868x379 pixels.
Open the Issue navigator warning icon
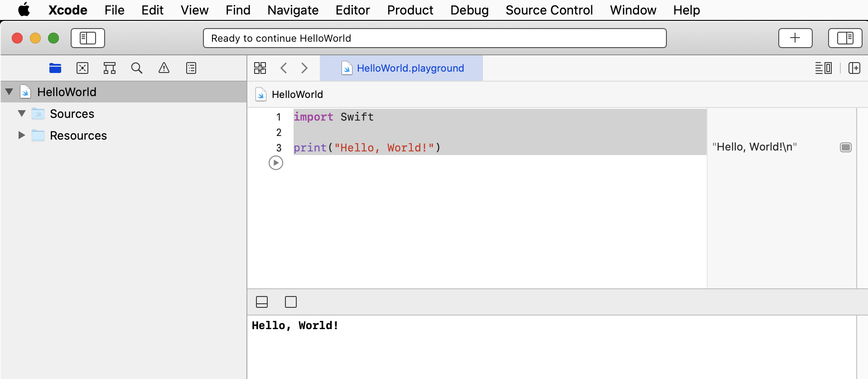point(164,68)
